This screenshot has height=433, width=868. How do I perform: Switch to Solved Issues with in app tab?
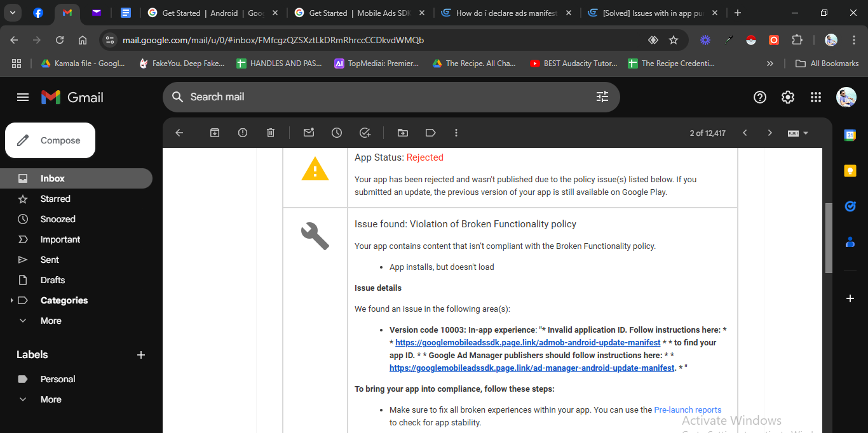pos(653,13)
